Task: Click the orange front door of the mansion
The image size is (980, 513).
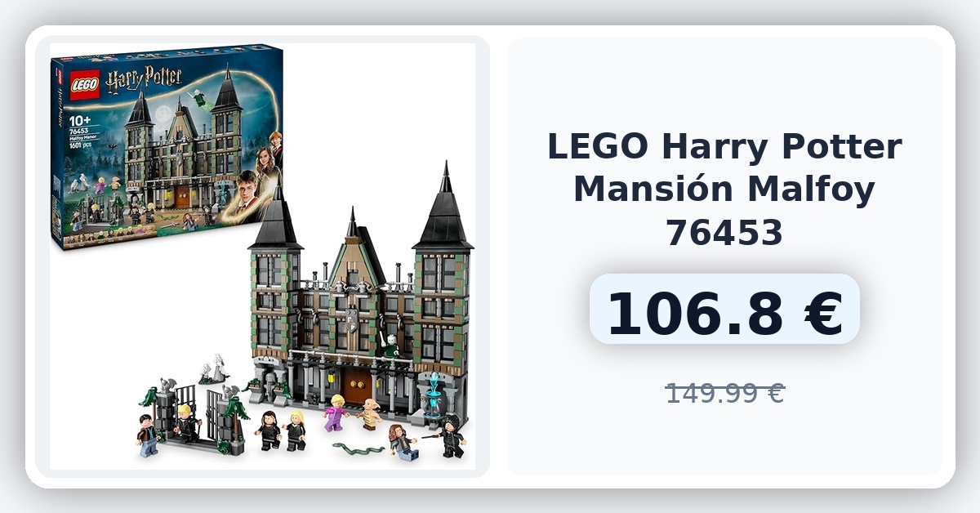Action: (357, 386)
